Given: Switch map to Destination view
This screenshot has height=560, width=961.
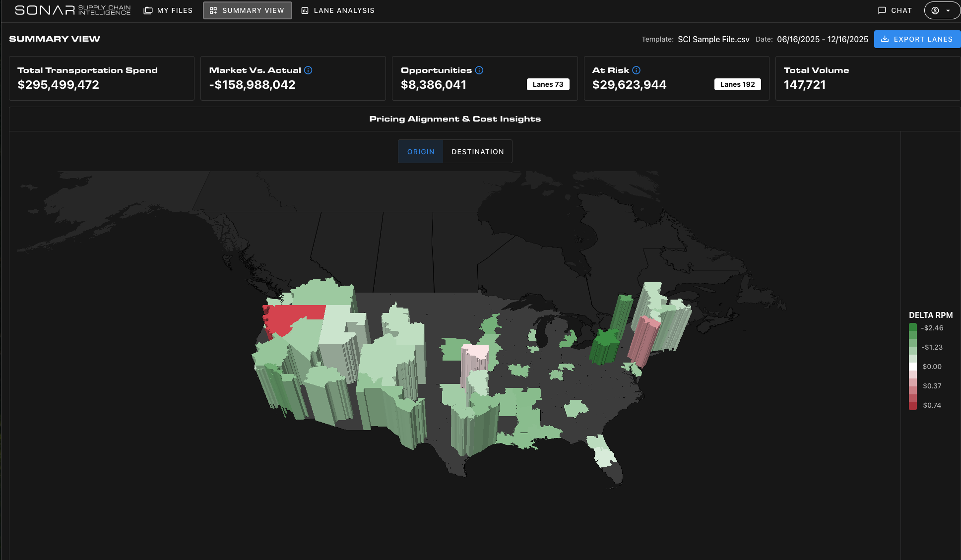Looking at the screenshot, I should (477, 152).
